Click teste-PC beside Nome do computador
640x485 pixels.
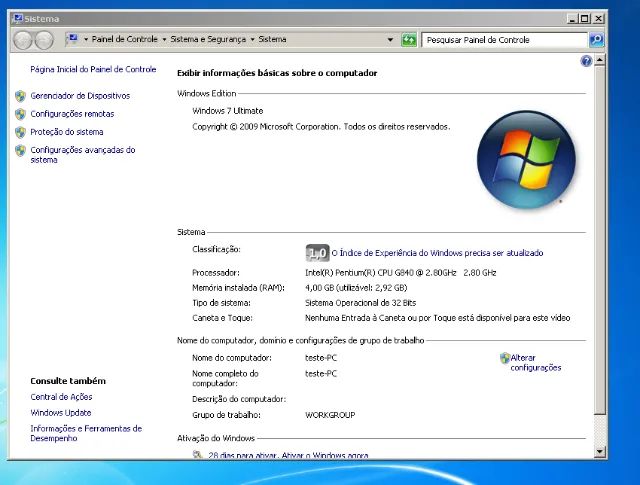(x=321, y=358)
